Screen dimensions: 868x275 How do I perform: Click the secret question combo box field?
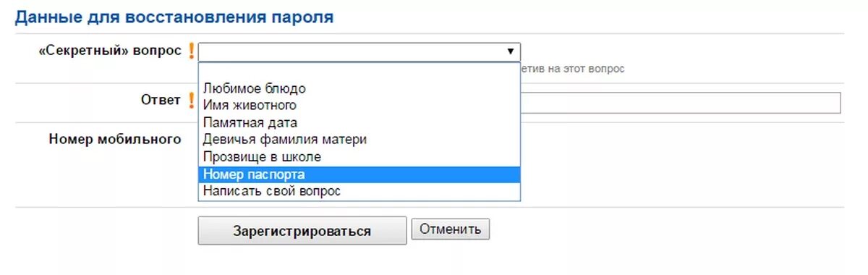tap(359, 52)
